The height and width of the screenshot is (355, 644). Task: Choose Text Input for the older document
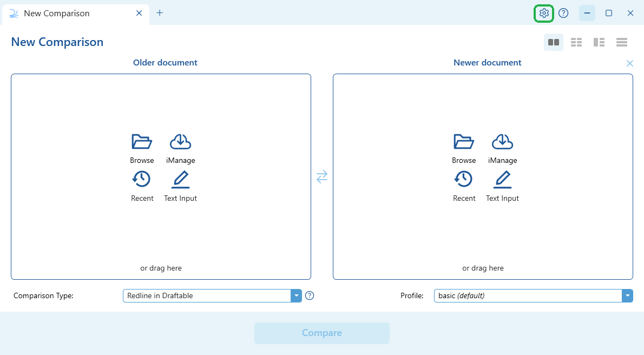[x=180, y=187]
